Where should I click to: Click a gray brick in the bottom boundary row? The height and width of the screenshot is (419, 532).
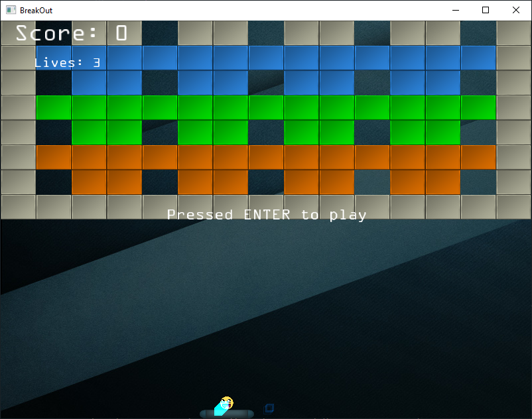(88, 207)
